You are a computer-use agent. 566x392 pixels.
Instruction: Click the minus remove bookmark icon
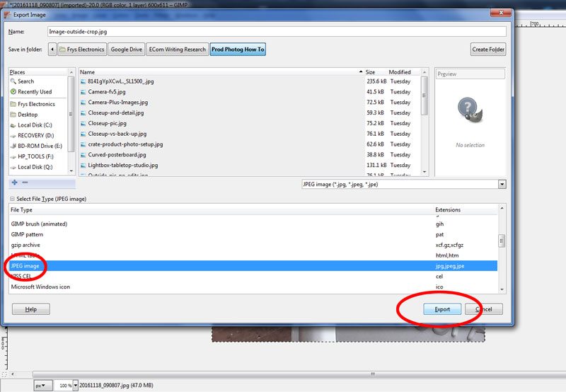pyautogui.click(x=25, y=183)
